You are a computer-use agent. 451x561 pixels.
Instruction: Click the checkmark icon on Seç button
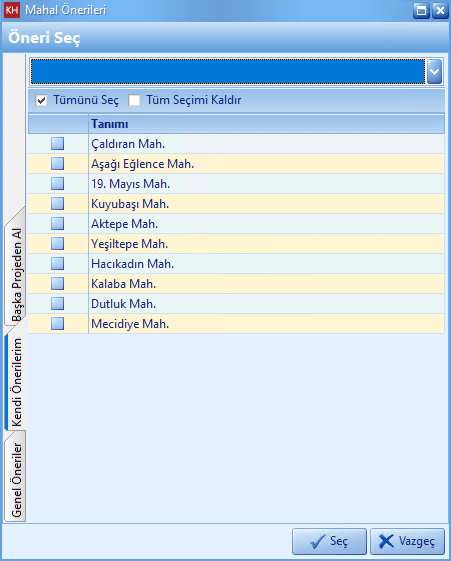[318, 541]
